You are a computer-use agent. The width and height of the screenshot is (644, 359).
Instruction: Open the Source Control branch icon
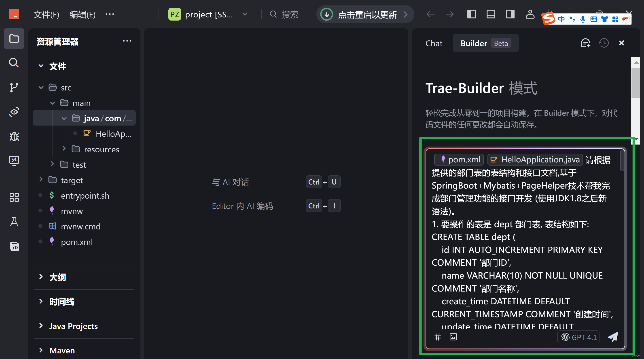coord(14,87)
